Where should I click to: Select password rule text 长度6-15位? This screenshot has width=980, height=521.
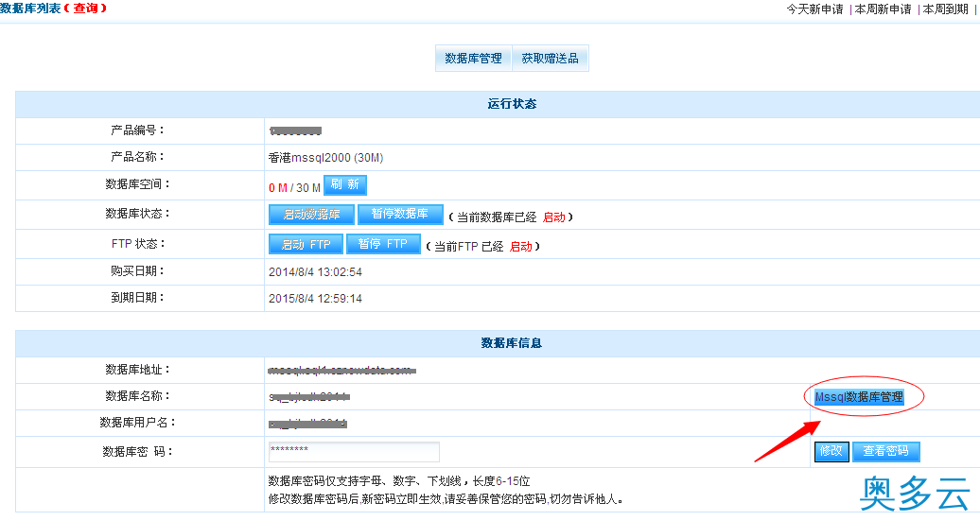[501, 481]
